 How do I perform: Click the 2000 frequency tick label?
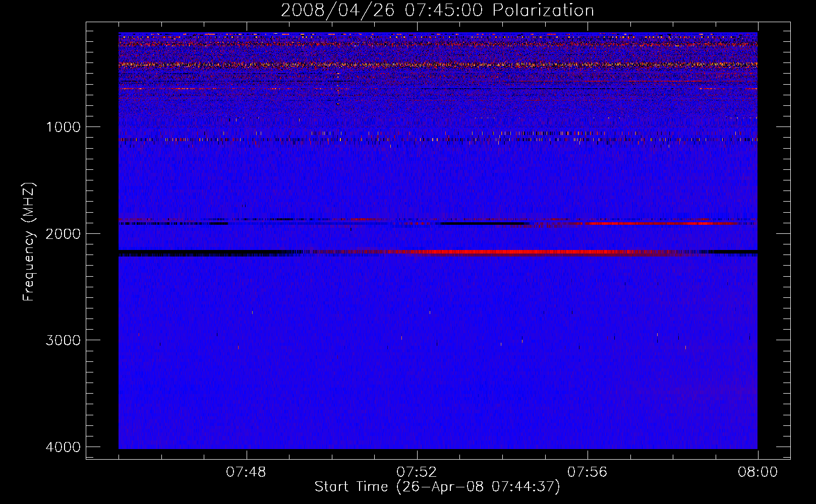[63, 234]
